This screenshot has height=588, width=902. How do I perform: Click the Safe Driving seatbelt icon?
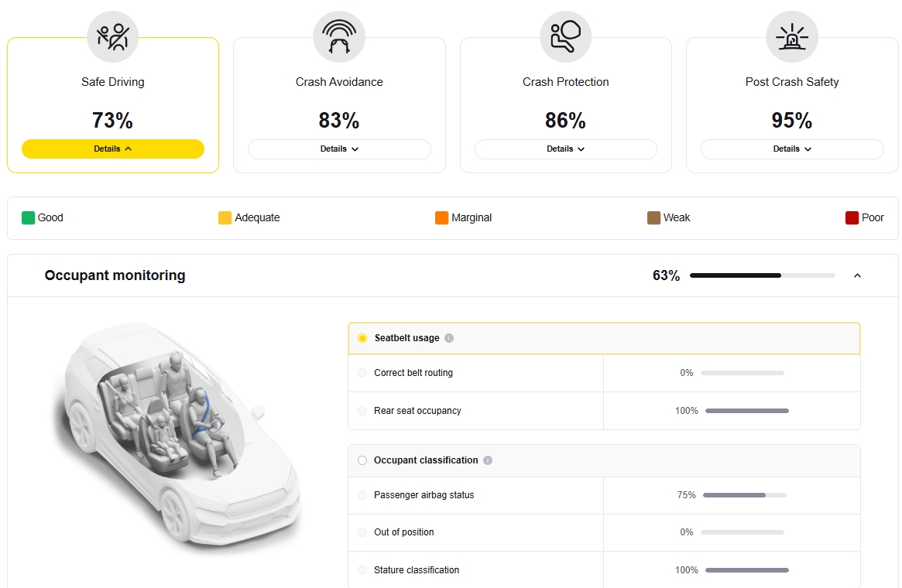coord(113,37)
